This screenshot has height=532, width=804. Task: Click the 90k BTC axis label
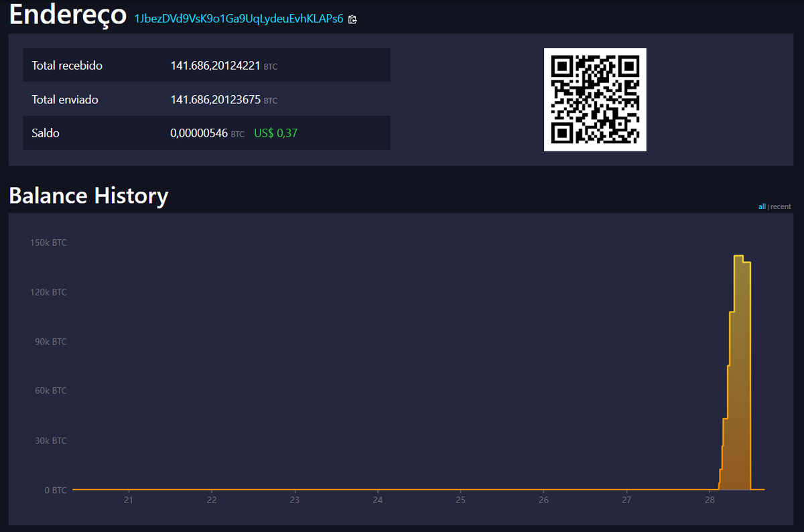point(50,342)
